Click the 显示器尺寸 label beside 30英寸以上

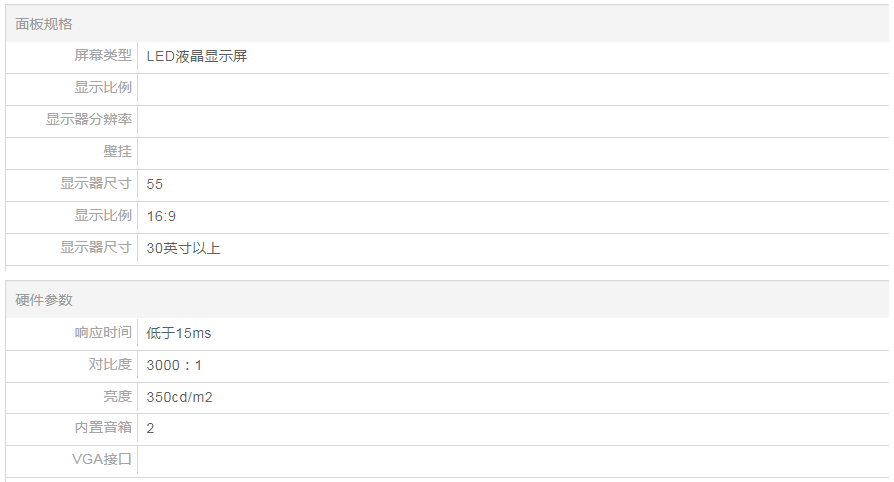[x=96, y=248]
